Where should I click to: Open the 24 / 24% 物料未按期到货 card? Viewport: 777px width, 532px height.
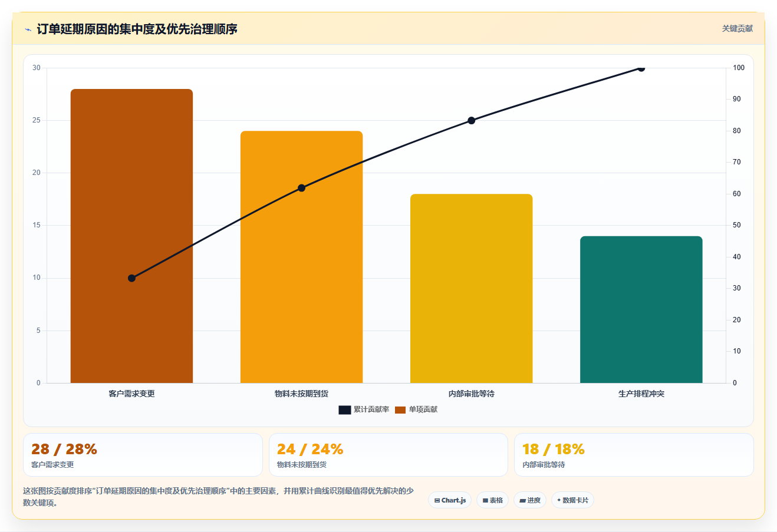pos(388,455)
